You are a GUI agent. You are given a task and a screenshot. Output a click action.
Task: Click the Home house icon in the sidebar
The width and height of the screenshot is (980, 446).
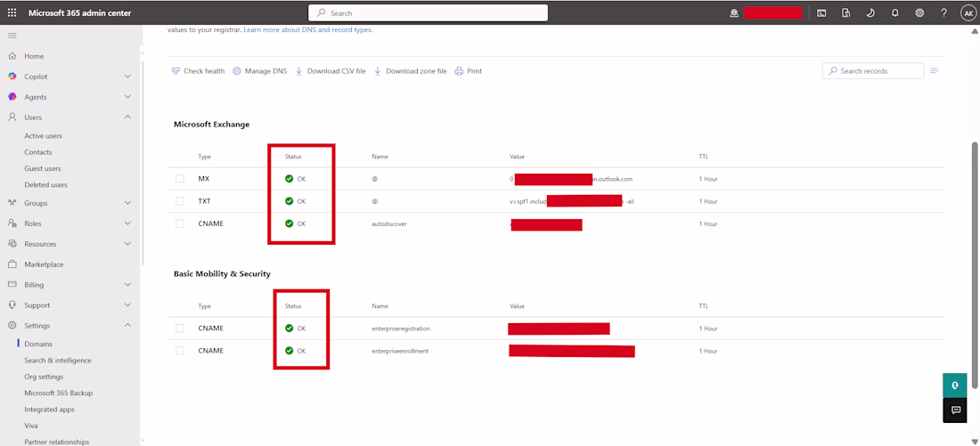tap(12, 56)
